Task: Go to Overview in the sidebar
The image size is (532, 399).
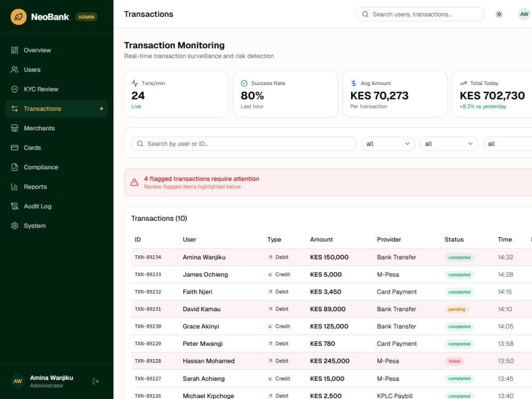Action: point(57,50)
